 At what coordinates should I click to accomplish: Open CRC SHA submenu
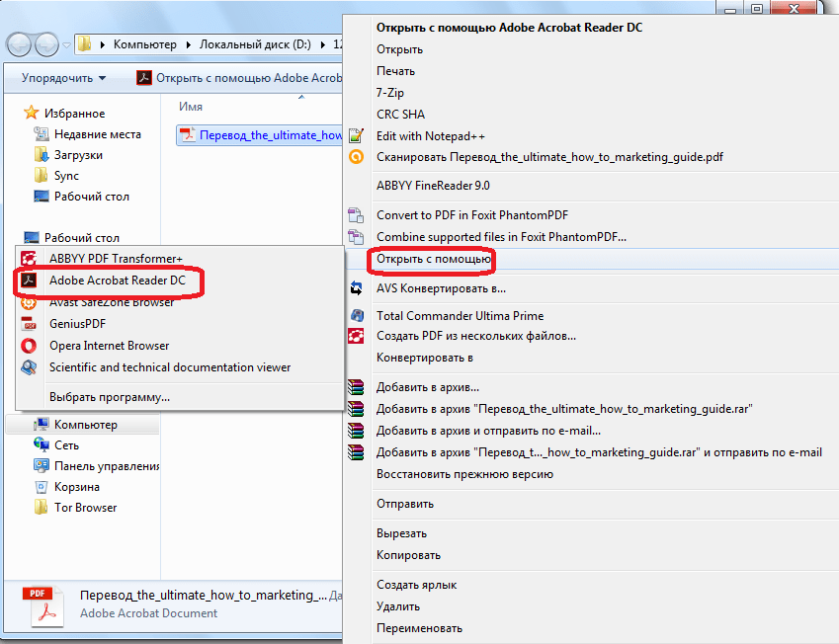(401, 115)
